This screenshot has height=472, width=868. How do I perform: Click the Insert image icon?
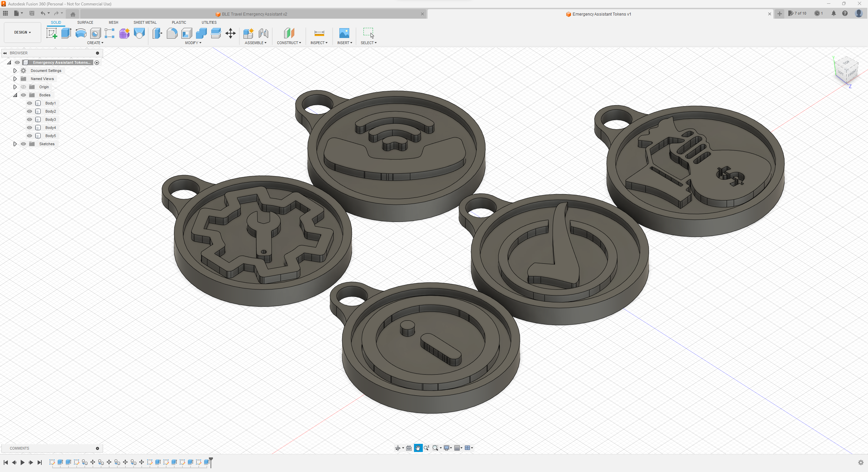(344, 33)
